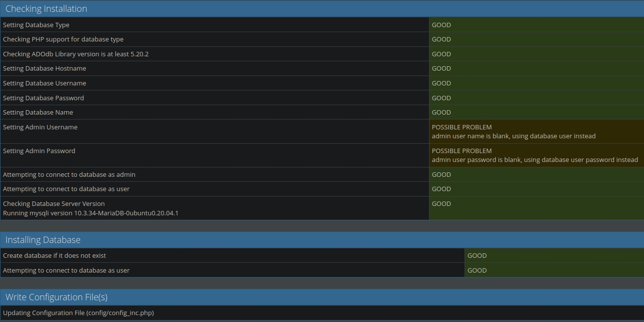This screenshot has height=322, width=644.
Task: Click Attempting to connect to database as admin
Action: [x=69, y=175]
